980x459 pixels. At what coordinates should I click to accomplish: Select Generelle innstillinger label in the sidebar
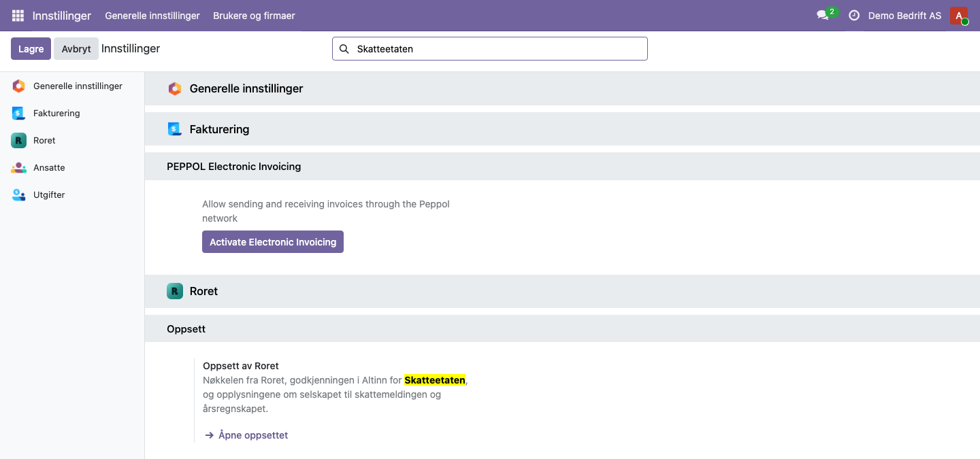(x=78, y=86)
